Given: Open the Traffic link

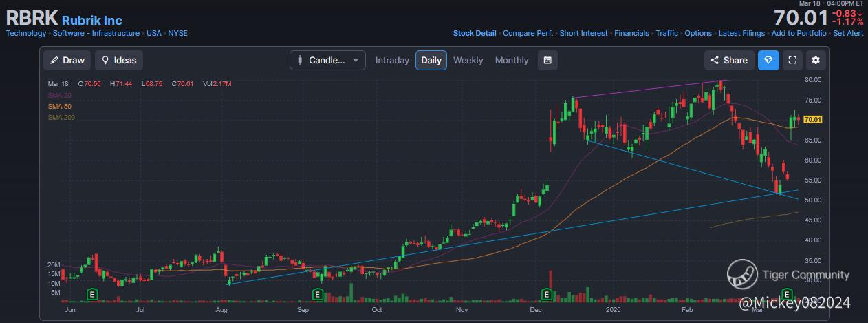Looking at the screenshot, I should tap(667, 33).
